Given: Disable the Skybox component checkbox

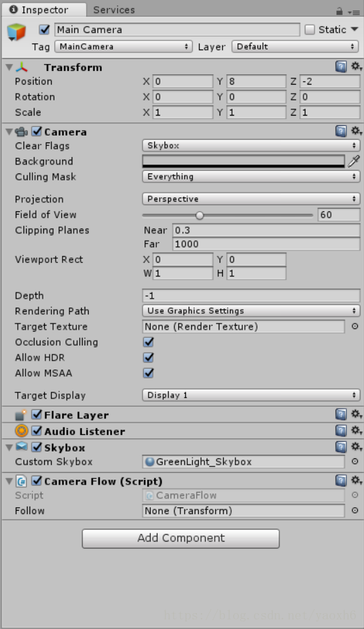Looking at the screenshot, I should click(36, 447).
